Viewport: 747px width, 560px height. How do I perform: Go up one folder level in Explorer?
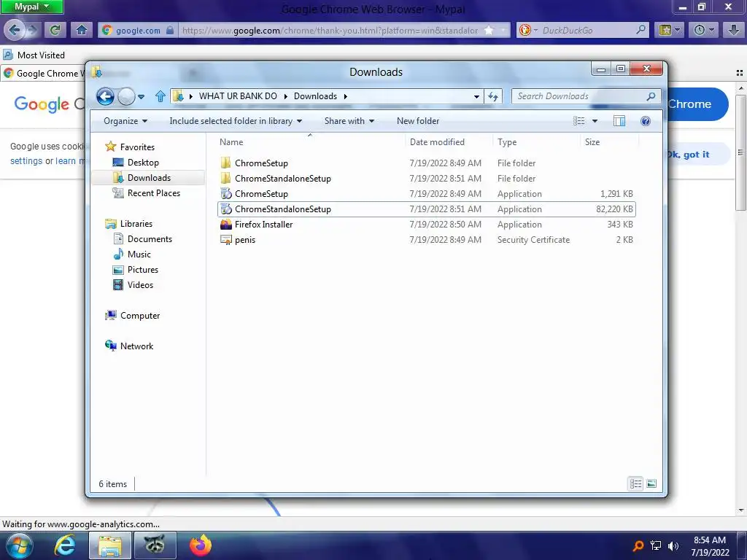(x=160, y=96)
